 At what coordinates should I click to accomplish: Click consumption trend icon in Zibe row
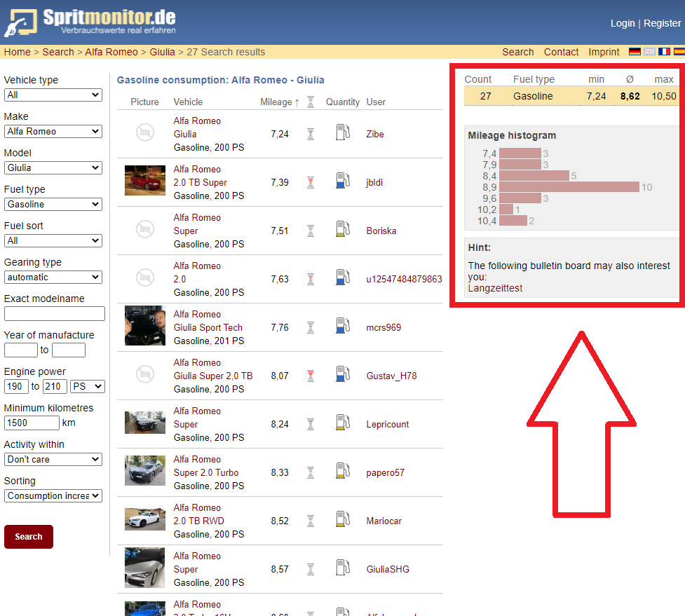[x=311, y=134]
